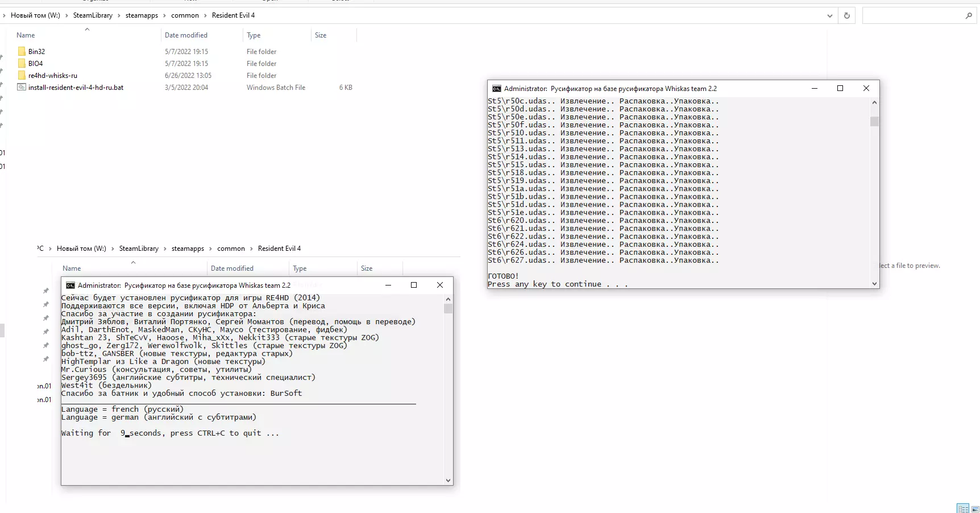Click Resident Evil 4 in lower address bar
This screenshot has height=513, width=980.
[279, 249]
